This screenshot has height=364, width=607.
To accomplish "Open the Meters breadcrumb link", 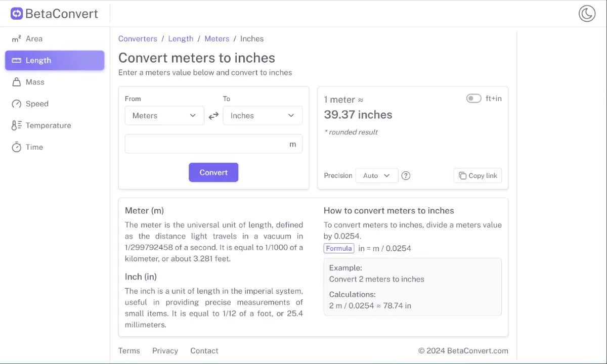I will pos(216,39).
